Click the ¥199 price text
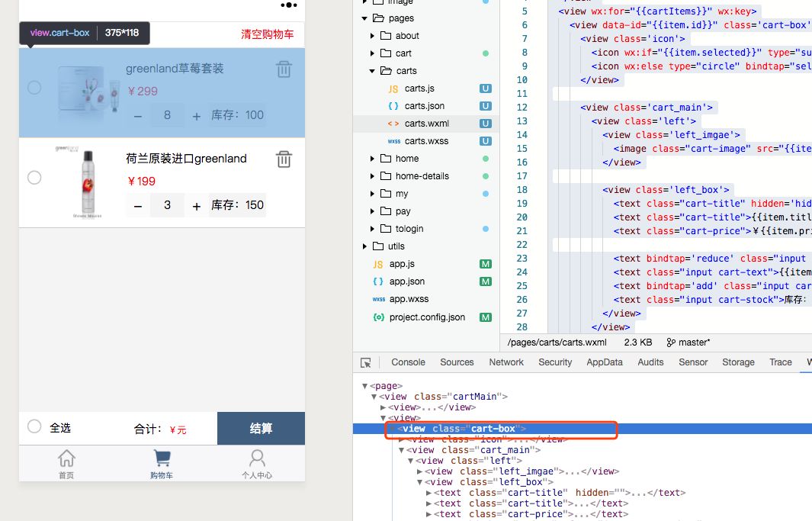Viewport: 812px width, 521px height. click(141, 182)
